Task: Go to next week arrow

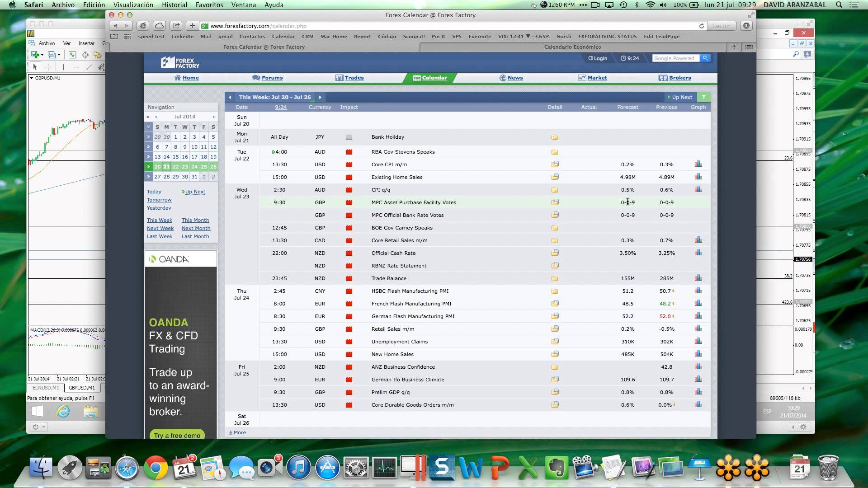Action: [320, 97]
